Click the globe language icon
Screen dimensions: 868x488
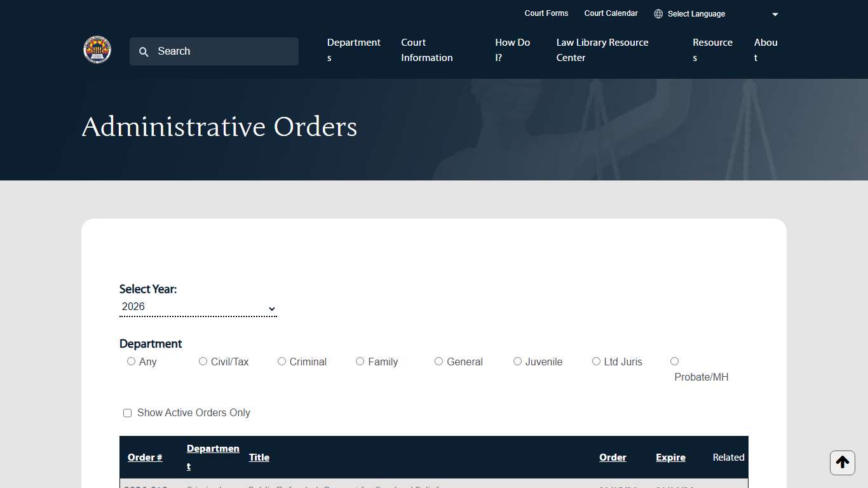coord(656,13)
